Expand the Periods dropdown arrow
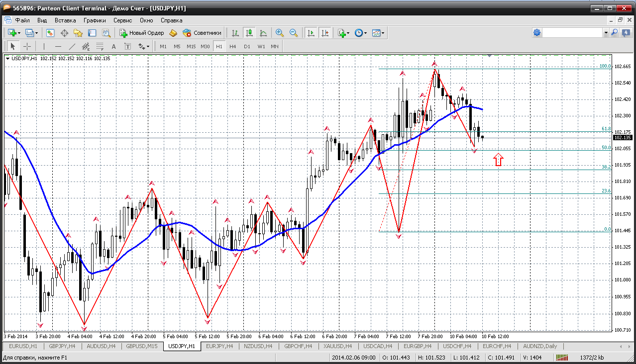 [366, 33]
